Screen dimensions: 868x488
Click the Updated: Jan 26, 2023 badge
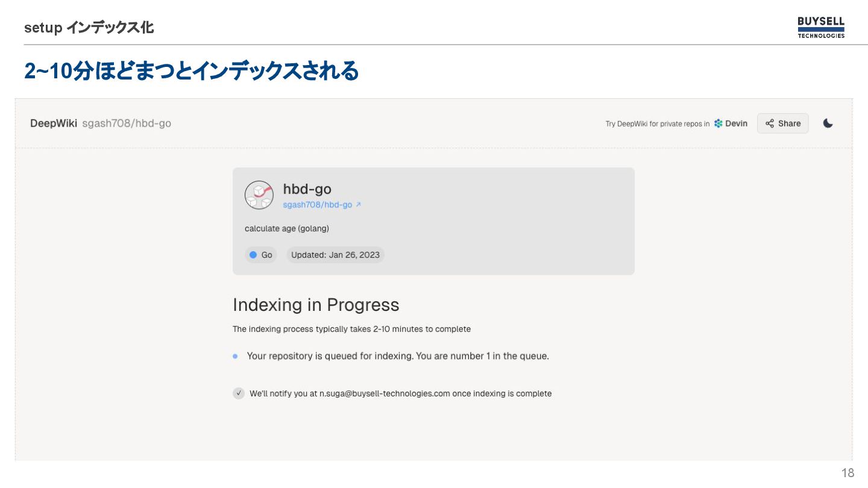(336, 255)
